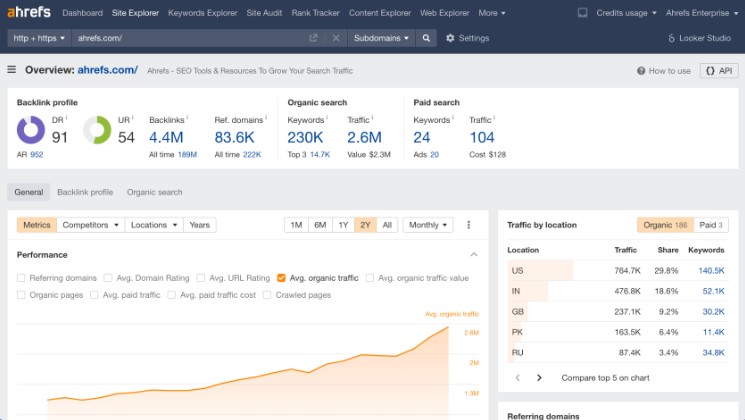Click in the ahrefs.com/ URL input field
The image size is (745, 420).
(x=190, y=38)
